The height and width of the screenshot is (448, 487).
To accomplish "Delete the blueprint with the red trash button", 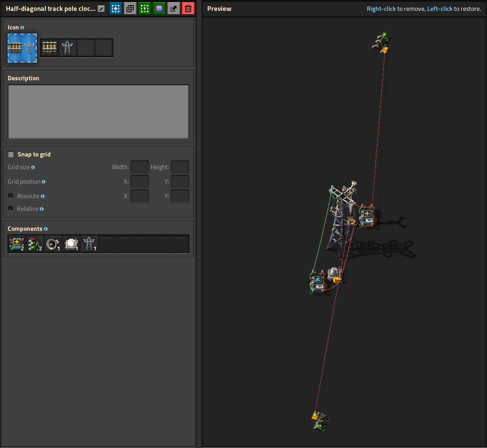I will pos(188,9).
